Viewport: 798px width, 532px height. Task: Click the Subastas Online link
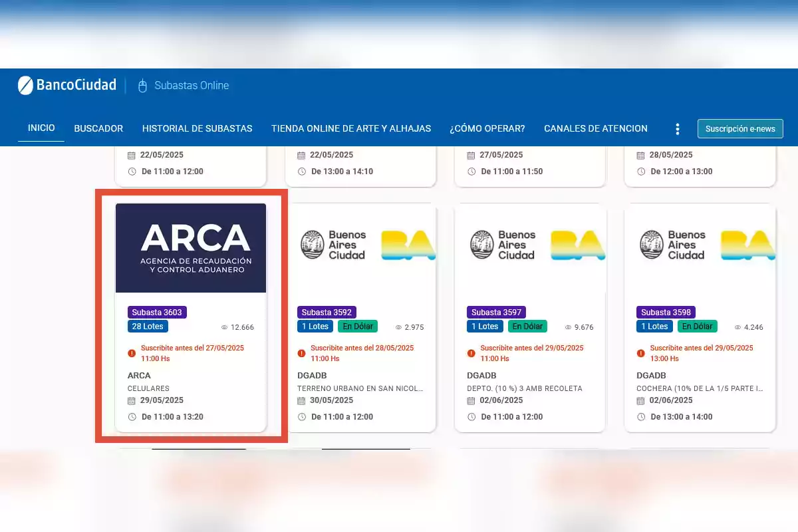click(192, 85)
